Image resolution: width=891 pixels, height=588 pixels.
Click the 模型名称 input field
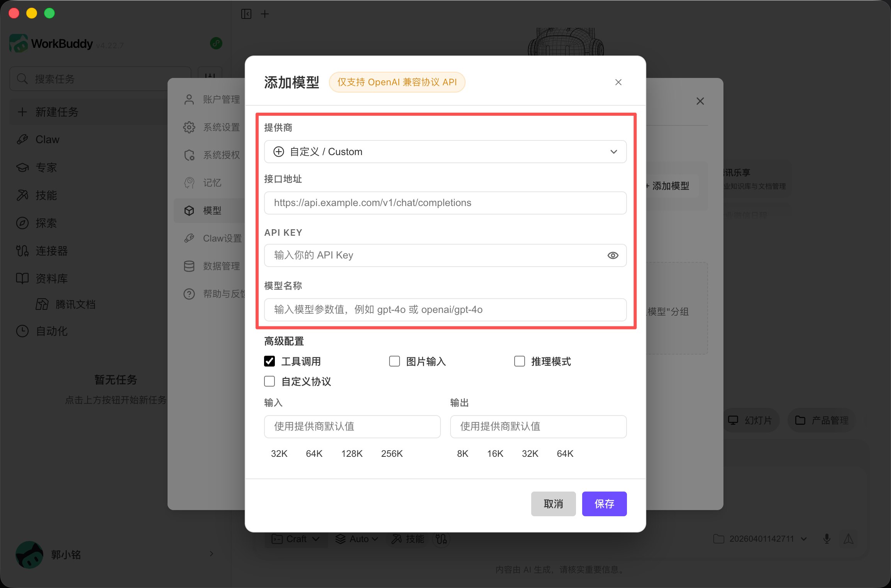(x=445, y=310)
